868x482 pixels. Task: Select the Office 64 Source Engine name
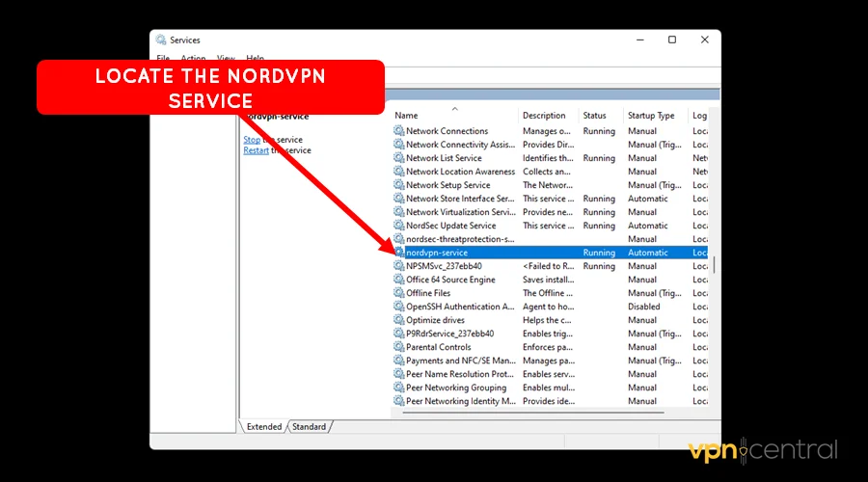[450, 280]
